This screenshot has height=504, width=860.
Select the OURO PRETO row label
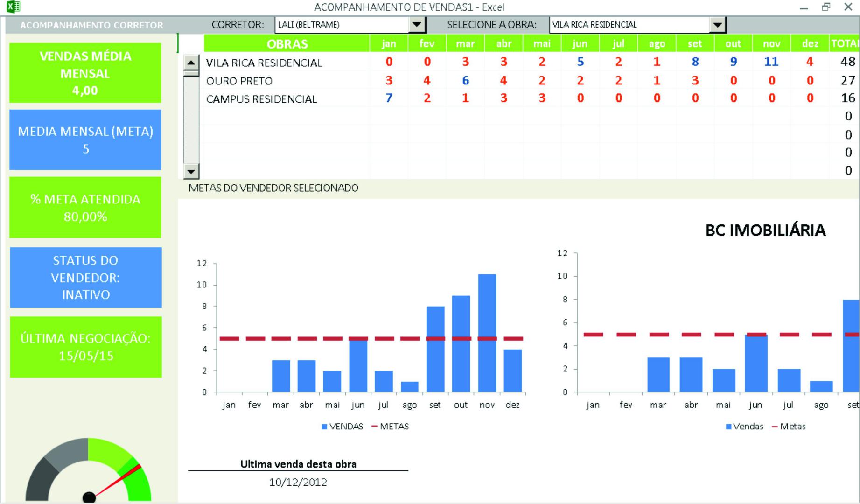[x=239, y=81]
